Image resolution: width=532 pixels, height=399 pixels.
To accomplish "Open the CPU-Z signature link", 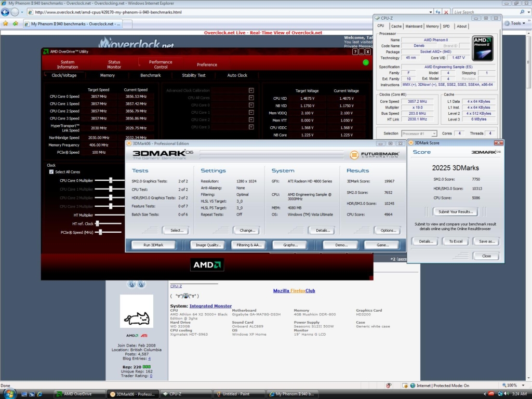I will (x=176, y=286).
